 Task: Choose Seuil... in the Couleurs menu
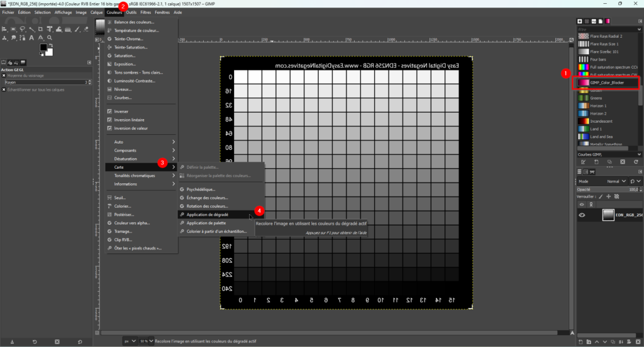click(142, 198)
